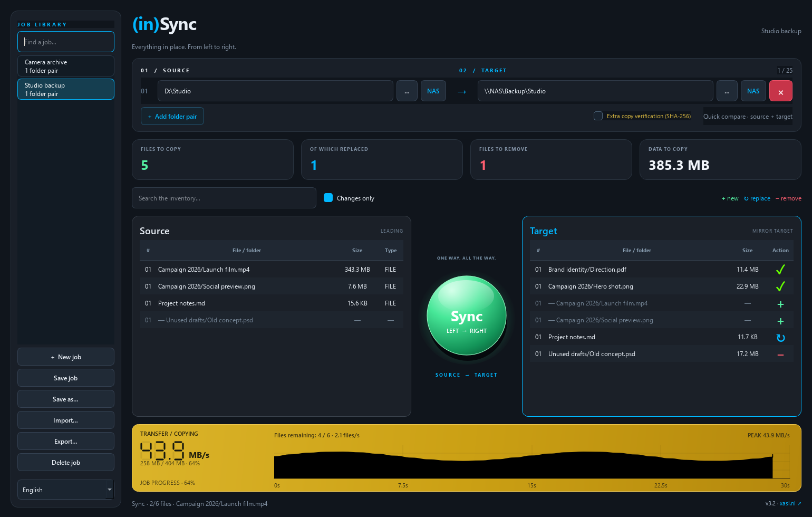Open the English language dropdown
The image size is (812, 517).
66,490
